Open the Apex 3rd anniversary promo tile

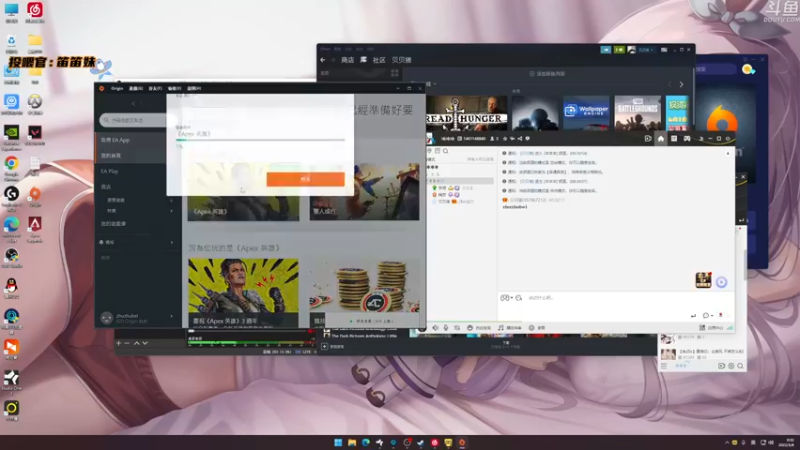pyautogui.click(x=243, y=292)
